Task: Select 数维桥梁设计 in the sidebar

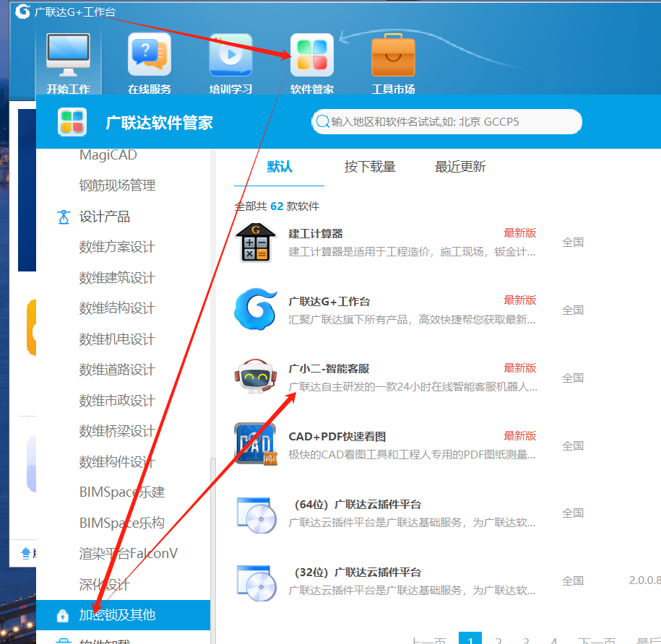Action: 117,431
